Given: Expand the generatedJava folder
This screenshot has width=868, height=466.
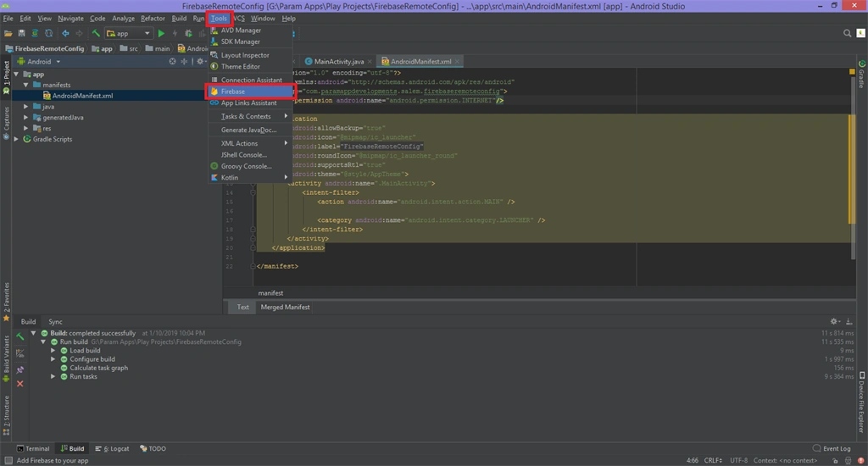Looking at the screenshot, I should 26,117.
